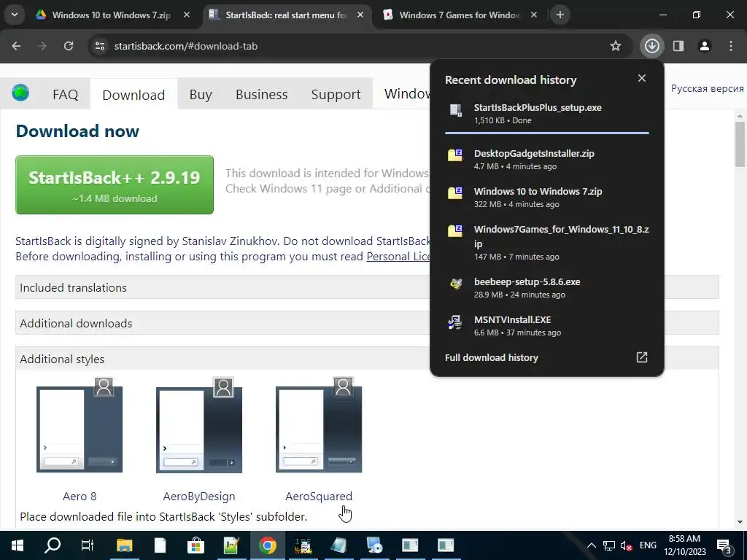747x560 pixels.
Task: Download the AeroByDesign style link
Action: point(199,496)
